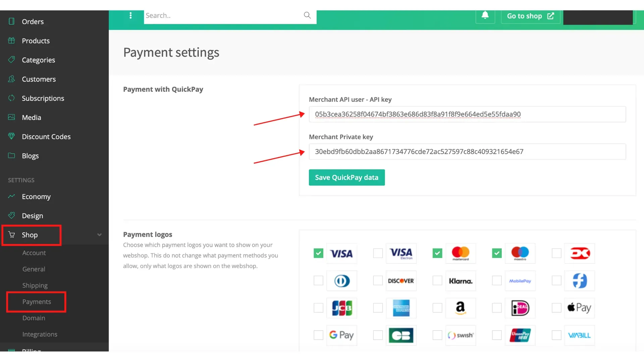Click the Orders sidebar icon
Image resolution: width=644 pixels, height=362 pixels.
click(11, 21)
